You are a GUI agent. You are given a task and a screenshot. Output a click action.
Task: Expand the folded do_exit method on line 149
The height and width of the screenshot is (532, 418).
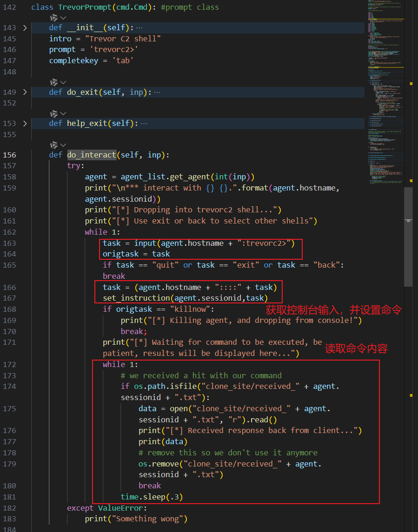coord(25,92)
